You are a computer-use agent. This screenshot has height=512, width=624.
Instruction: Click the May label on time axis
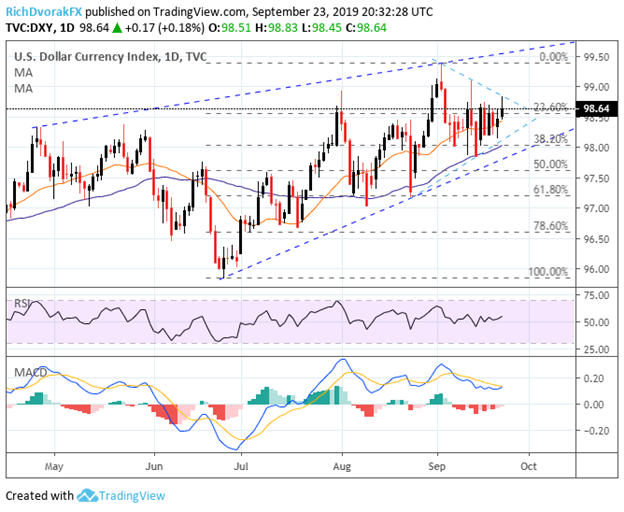[x=54, y=466]
